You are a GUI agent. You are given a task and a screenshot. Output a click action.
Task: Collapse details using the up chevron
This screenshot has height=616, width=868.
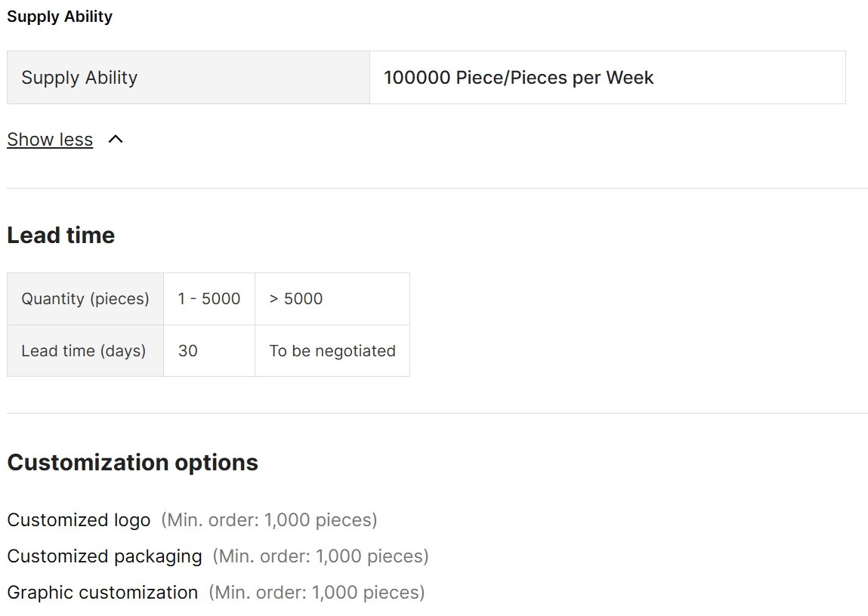(116, 139)
